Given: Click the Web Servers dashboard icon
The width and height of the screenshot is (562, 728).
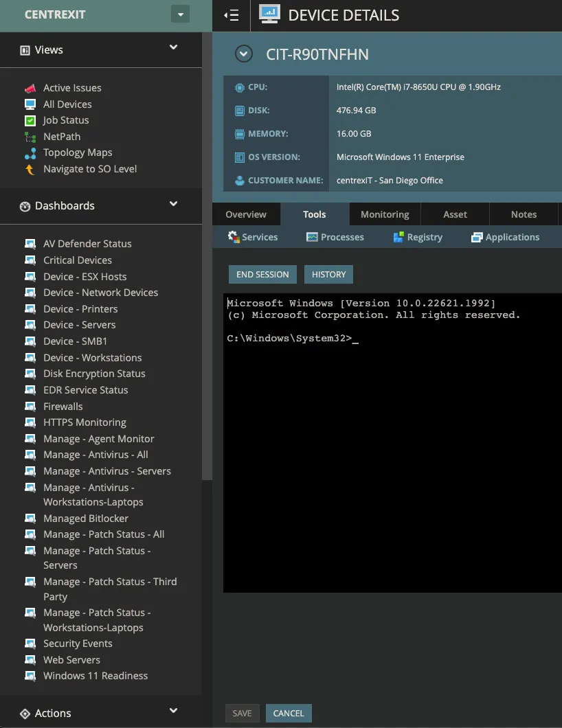Looking at the screenshot, I should coord(30,660).
